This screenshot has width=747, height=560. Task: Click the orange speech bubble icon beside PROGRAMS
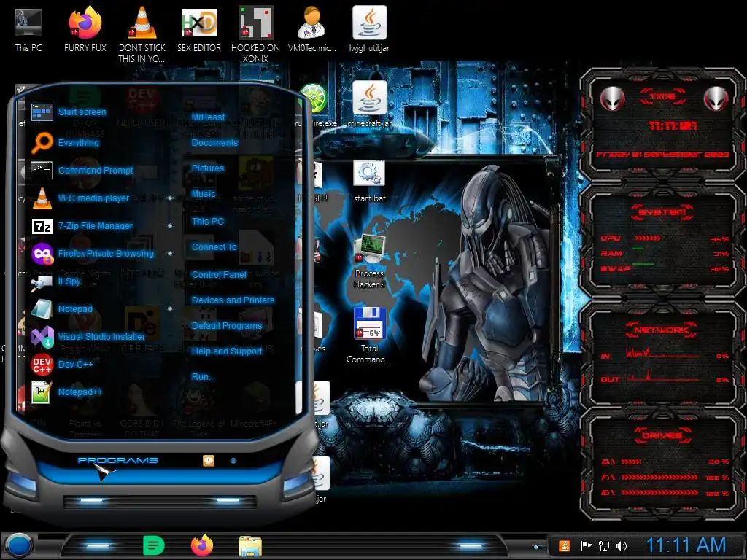coord(209,461)
